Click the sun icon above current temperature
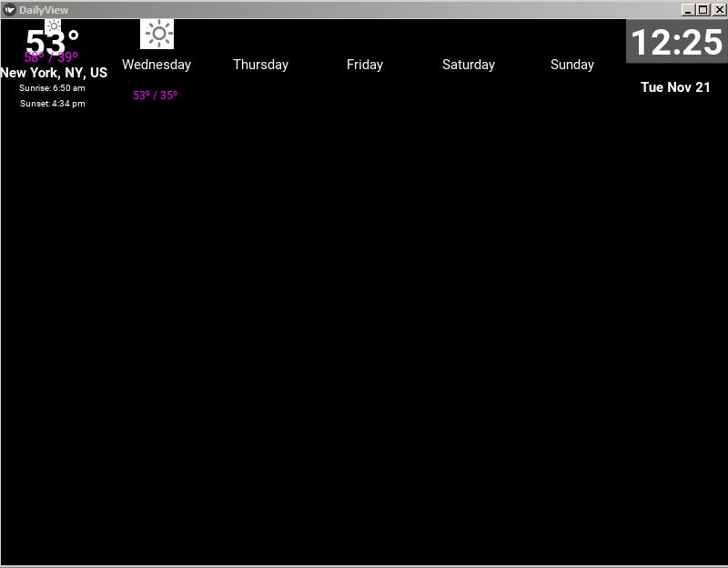The image size is (728, 568). click(x=53, y=26)
